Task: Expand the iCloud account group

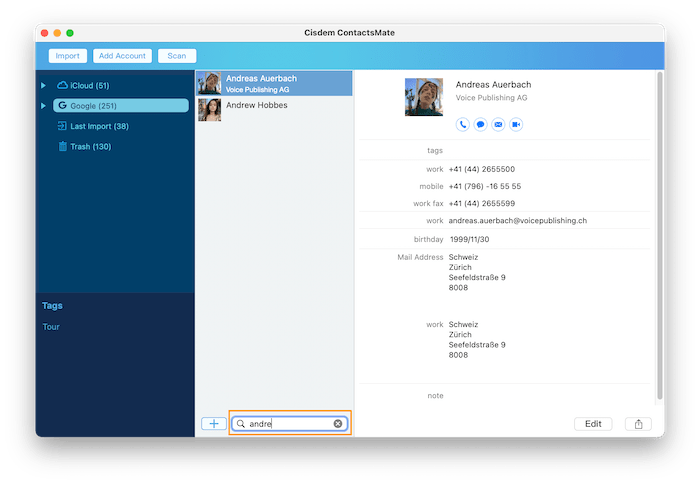Action: [43, 85]
